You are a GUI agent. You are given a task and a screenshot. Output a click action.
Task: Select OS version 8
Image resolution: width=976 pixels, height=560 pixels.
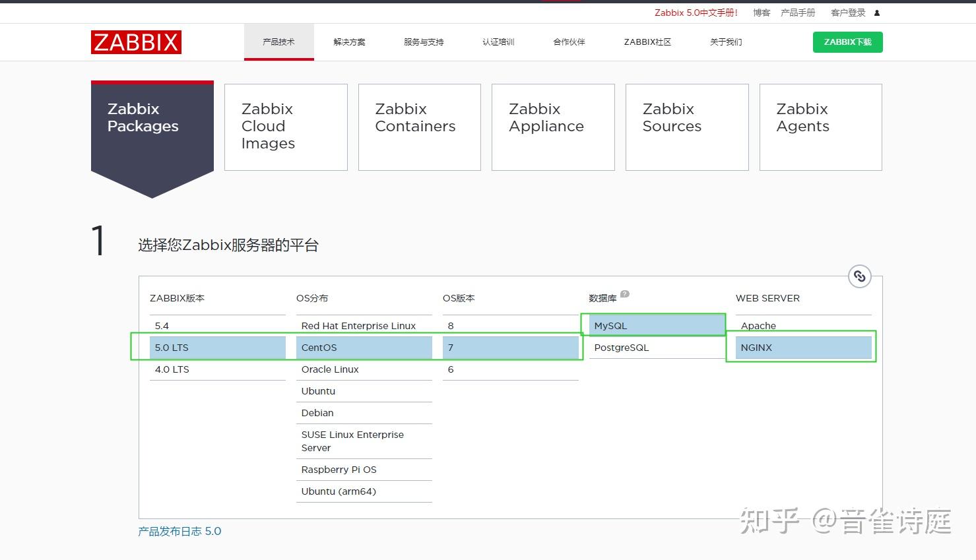[451, 325]
